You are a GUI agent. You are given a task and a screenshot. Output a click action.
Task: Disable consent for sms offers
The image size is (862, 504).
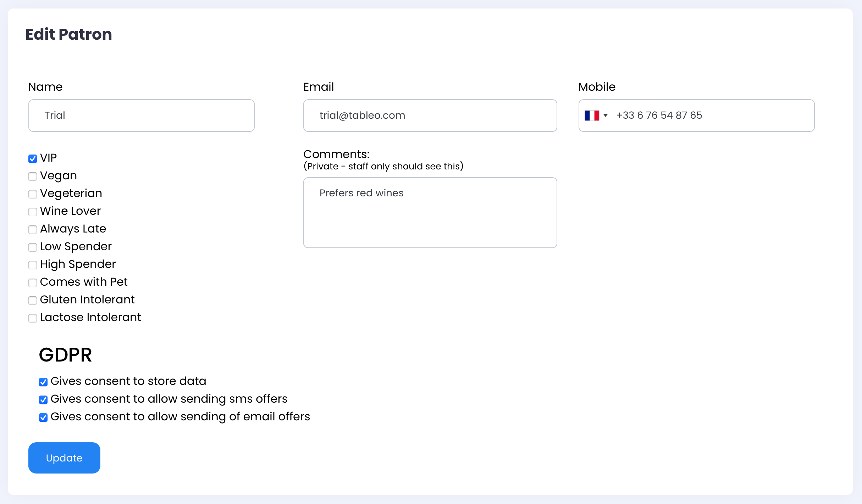43,400
